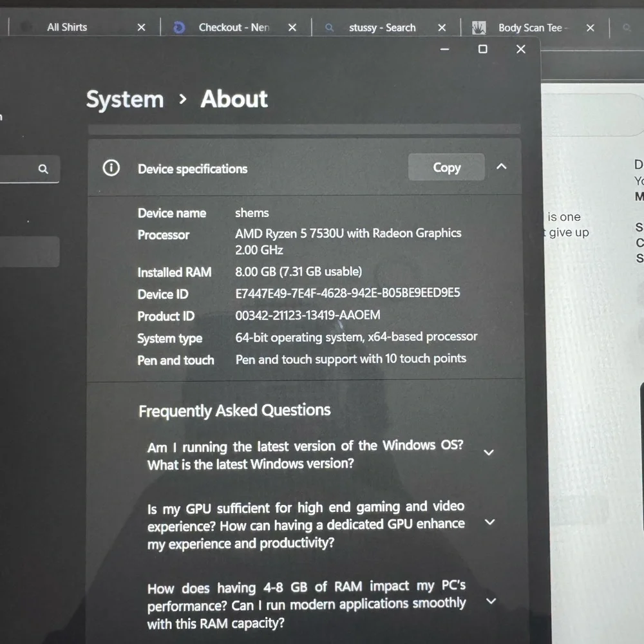Switch to the All Shirts browser tab

[68, 28]
